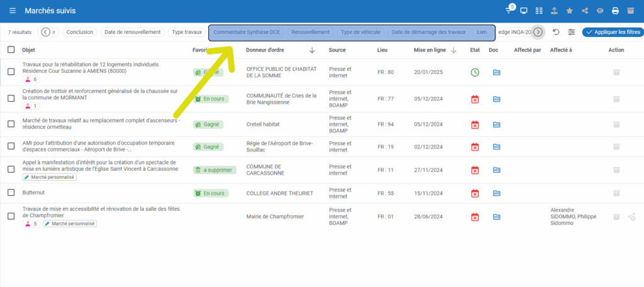Viewport: 644px width, 287px height.
Task: Open the Creteil habitat ascenseurs market title
Action: pyautogui.click(x=101, y=124)
